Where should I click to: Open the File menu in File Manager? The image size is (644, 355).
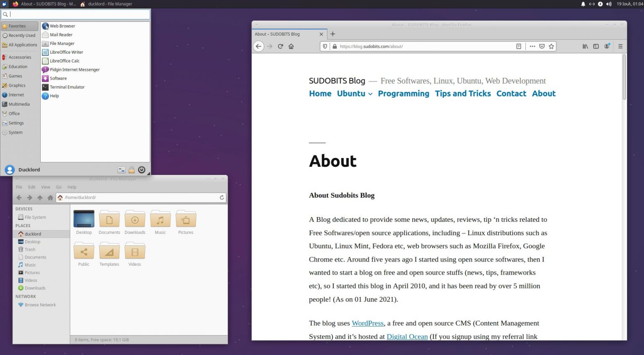point(19,187)
